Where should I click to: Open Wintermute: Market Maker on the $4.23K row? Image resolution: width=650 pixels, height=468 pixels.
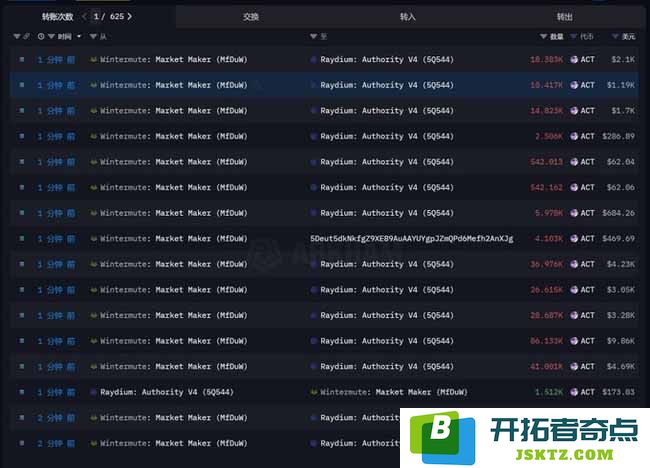click(174, 264)
